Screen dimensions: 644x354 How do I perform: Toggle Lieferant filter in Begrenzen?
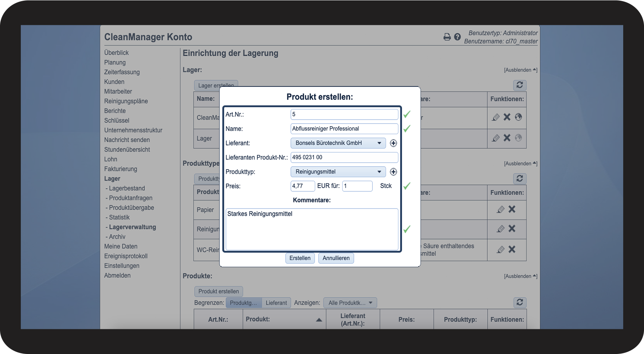[276, 303]
